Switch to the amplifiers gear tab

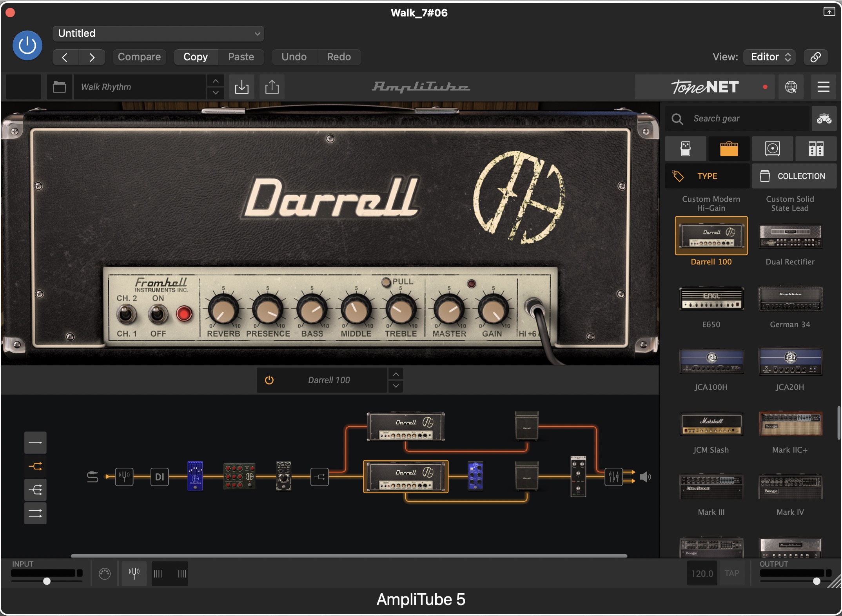click(x=729, y=149)
